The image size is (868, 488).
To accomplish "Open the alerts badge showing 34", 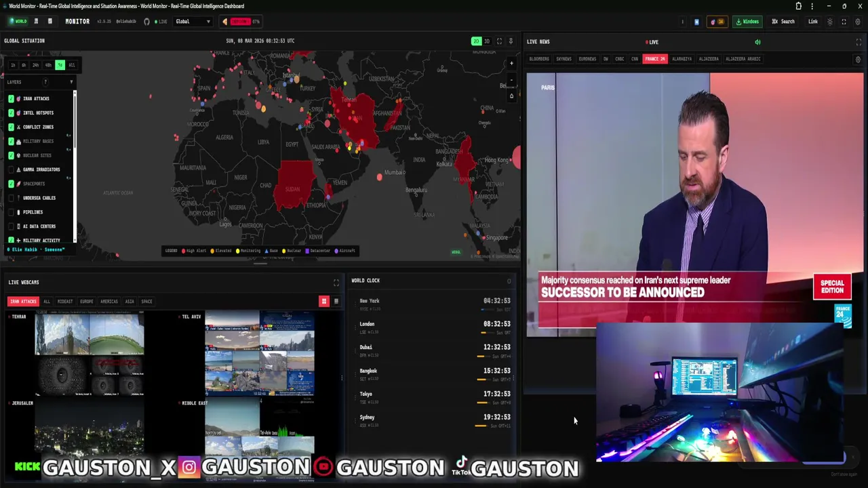I will 717,22.
